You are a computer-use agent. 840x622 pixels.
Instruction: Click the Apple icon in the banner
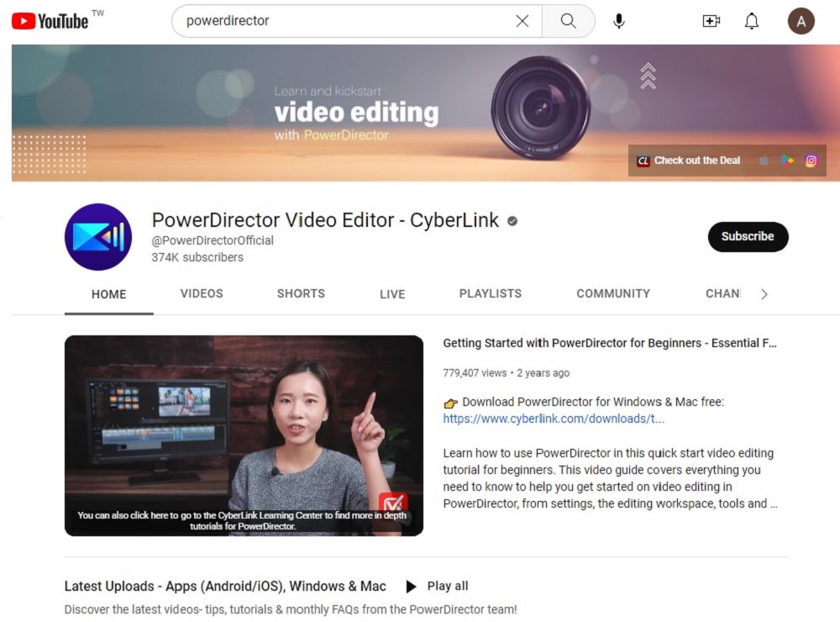pyautogui.click(x=764, y=160)
